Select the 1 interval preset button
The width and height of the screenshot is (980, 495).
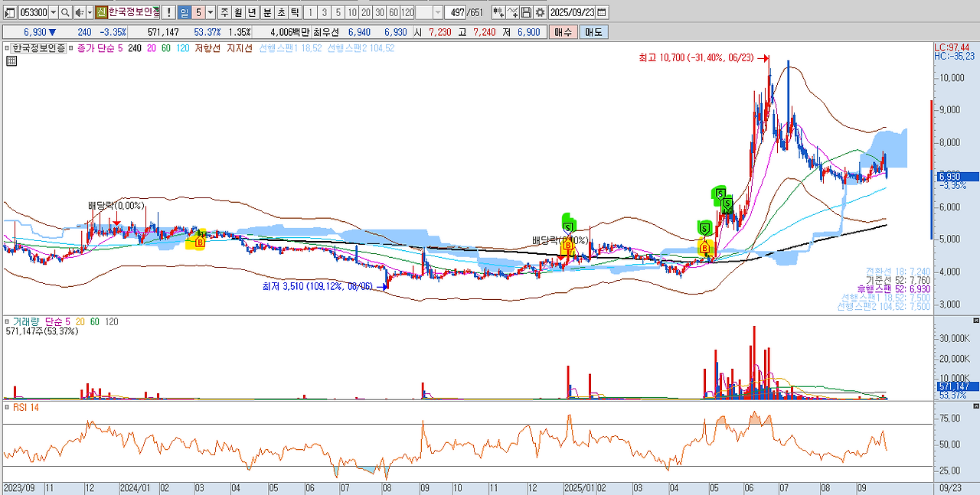click(x=310, y=12)
